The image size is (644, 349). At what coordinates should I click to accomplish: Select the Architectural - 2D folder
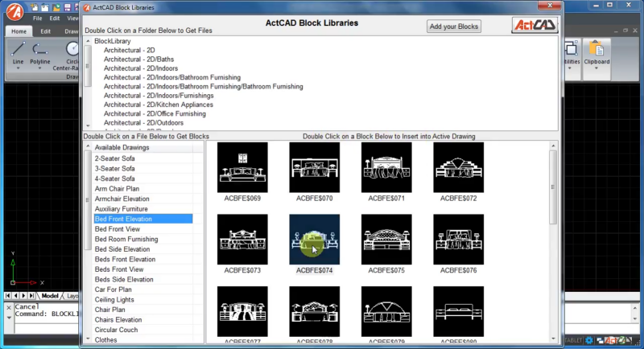130,50
